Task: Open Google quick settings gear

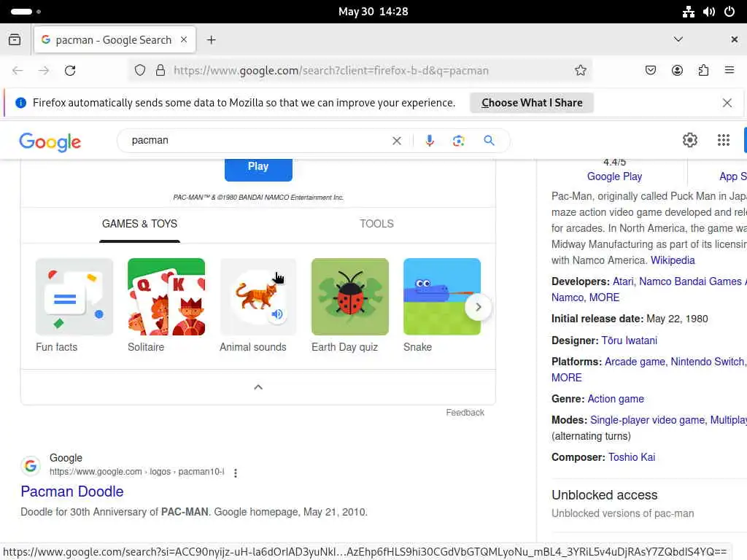Action: pyautogui.click(x=690, y=140)
